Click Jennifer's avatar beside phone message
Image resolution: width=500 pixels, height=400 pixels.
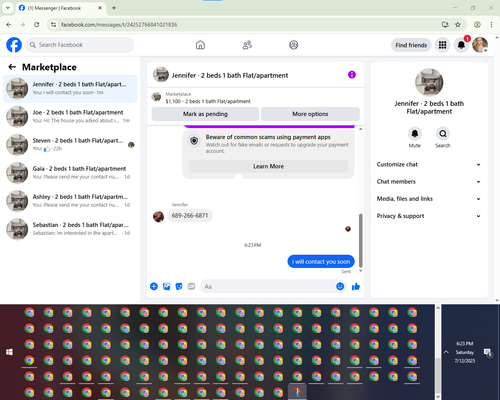158,216
